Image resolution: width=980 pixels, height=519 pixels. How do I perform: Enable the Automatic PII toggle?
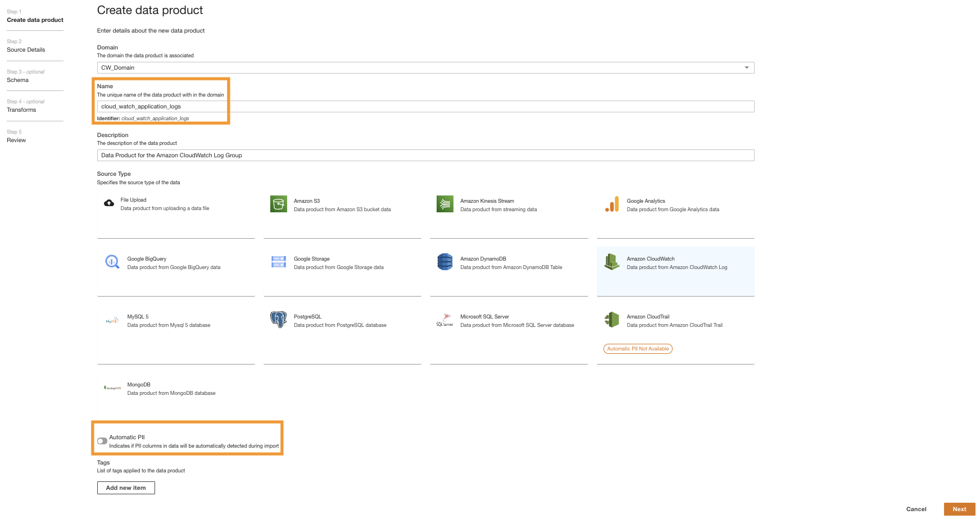tap(102, 441)
